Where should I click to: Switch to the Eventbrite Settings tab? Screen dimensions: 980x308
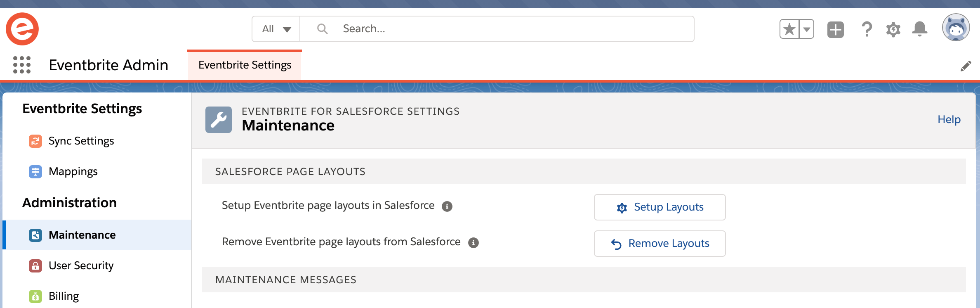tap(245, 65)
